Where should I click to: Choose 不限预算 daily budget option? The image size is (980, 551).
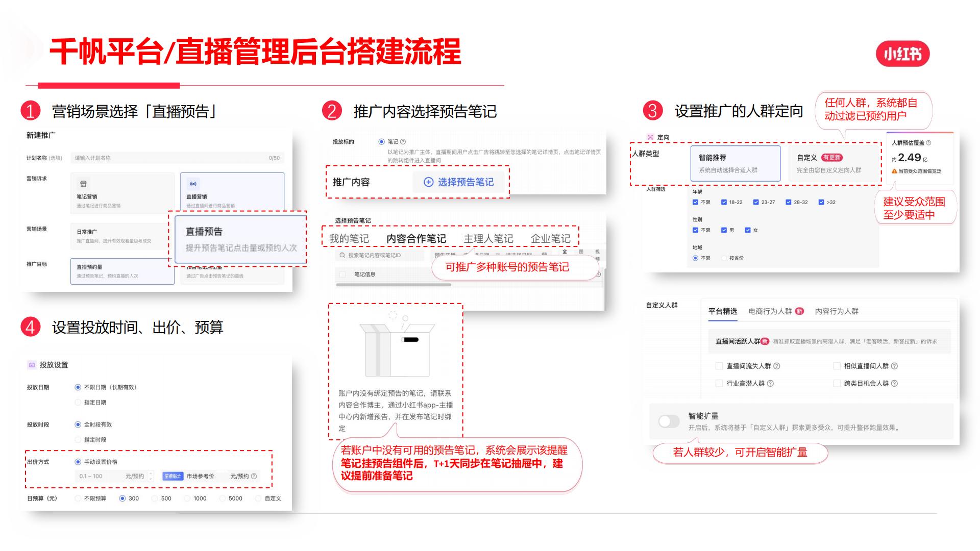click(78, 498)
